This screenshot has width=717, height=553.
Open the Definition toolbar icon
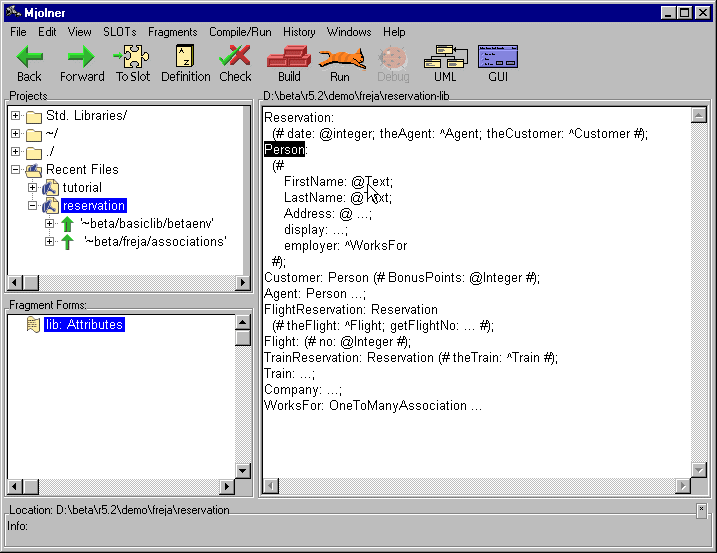point(185,58)
